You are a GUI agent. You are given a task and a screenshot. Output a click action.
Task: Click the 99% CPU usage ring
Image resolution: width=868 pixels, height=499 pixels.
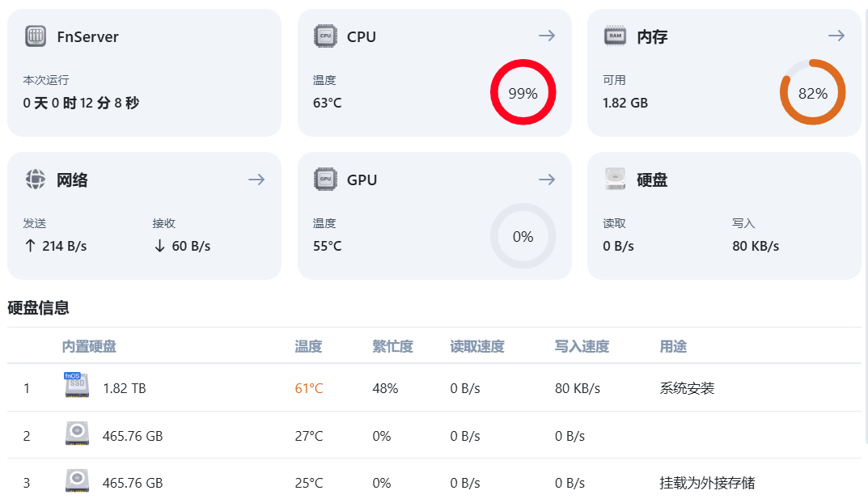point(523,93)
